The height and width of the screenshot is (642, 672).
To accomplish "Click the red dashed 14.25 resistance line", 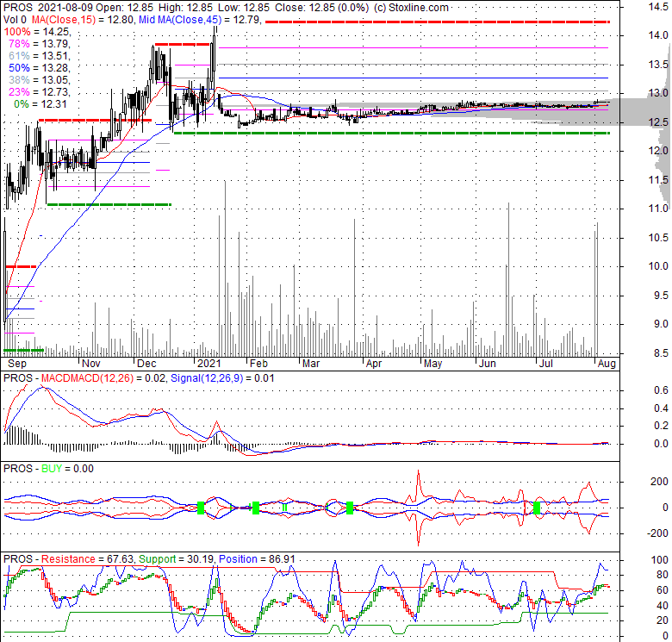I will tap(438, 22).
